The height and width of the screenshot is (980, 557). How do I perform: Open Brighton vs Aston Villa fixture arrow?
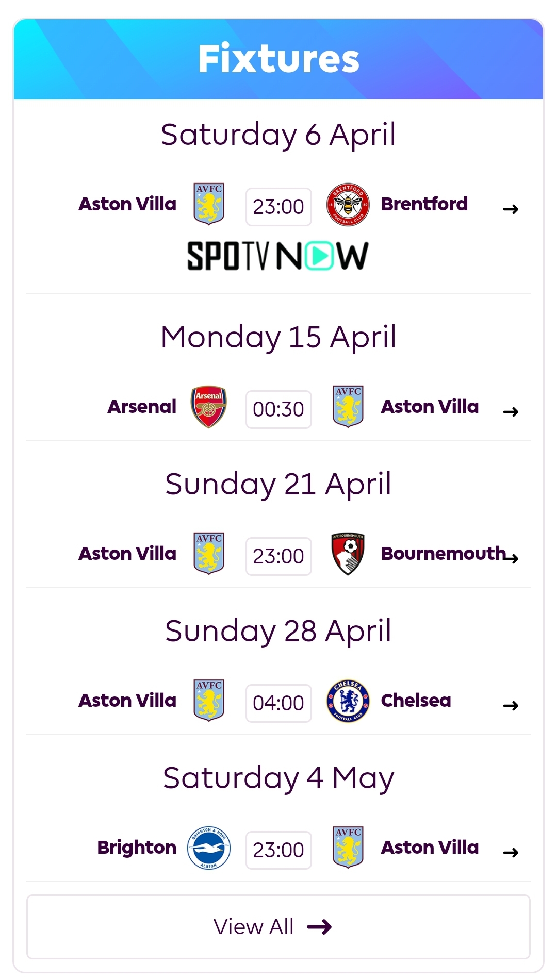(x=511, y=852)
